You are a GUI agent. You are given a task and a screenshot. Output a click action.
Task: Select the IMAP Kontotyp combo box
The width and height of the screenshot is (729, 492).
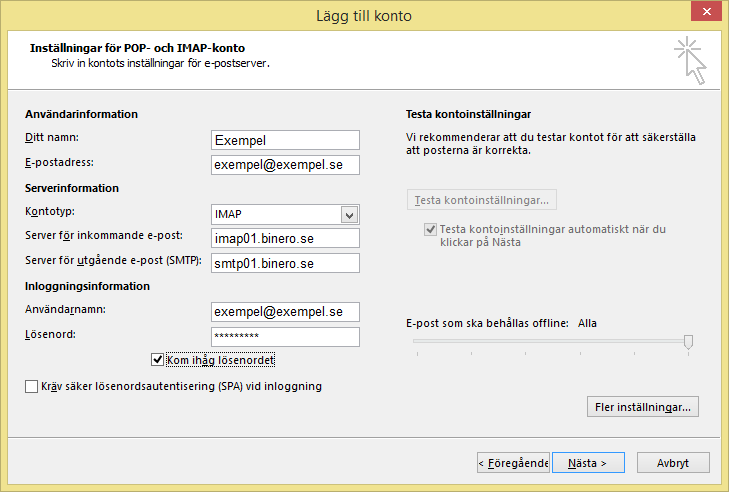tap(285, 214)
